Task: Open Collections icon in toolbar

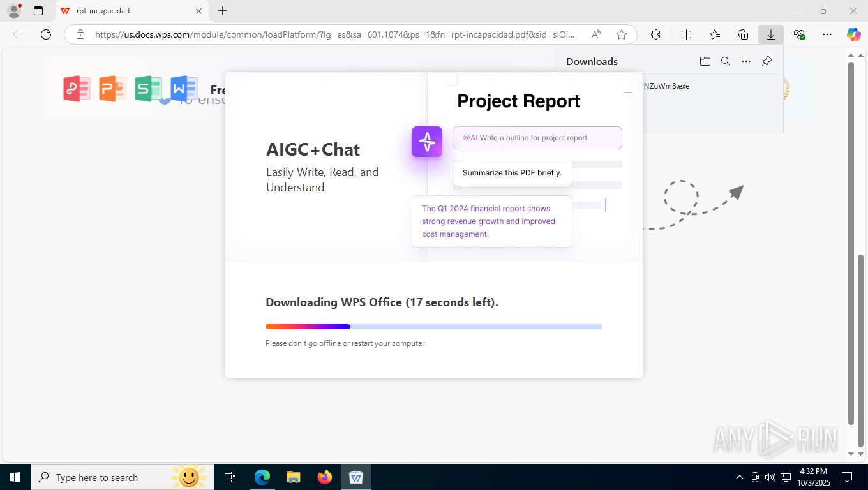Action: [x=743, y=34]
